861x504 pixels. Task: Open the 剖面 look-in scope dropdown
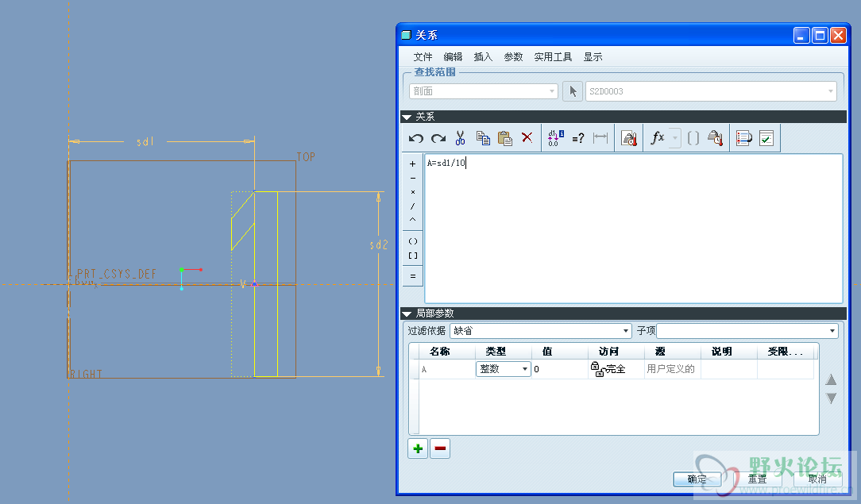click(483, 91)
